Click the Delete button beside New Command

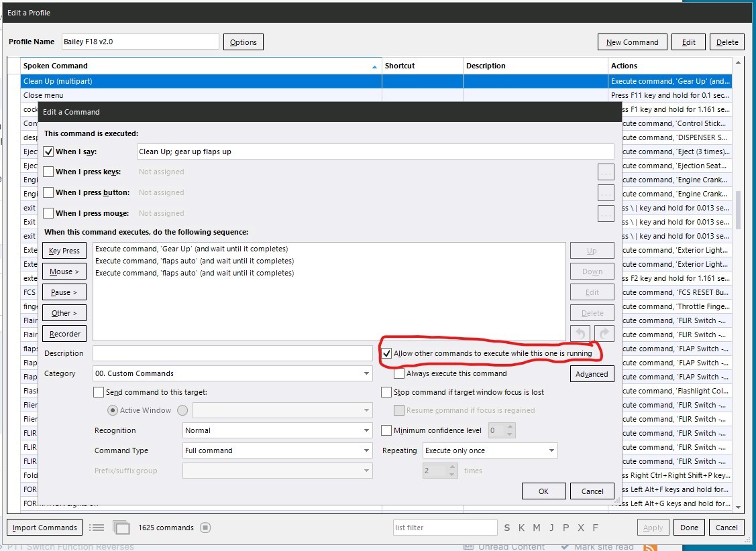(727, 42)
